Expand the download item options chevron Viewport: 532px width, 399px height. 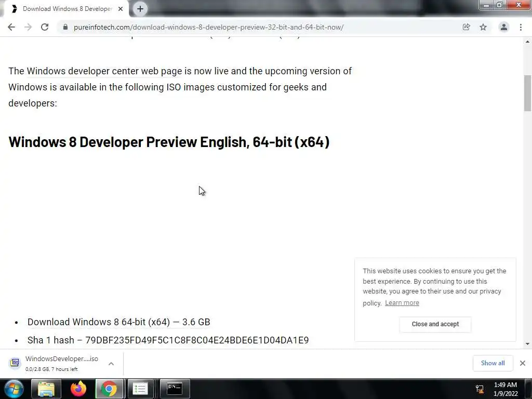(111, 363)
